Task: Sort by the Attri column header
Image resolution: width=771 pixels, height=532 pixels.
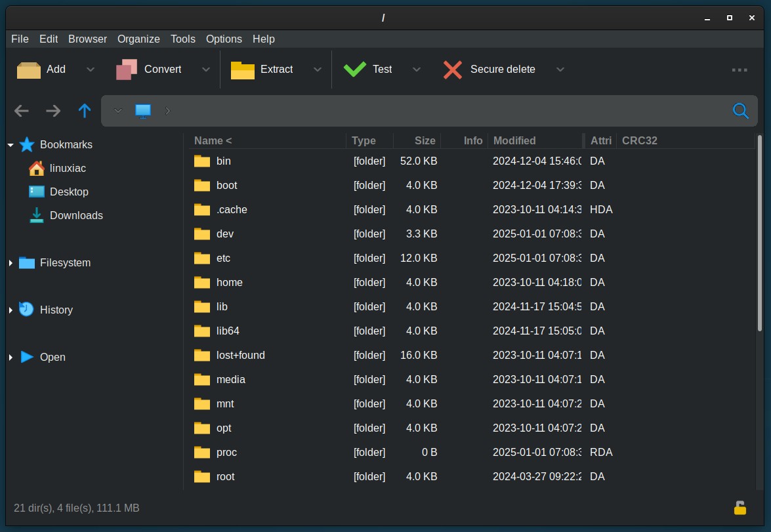Action: point(600,140)
